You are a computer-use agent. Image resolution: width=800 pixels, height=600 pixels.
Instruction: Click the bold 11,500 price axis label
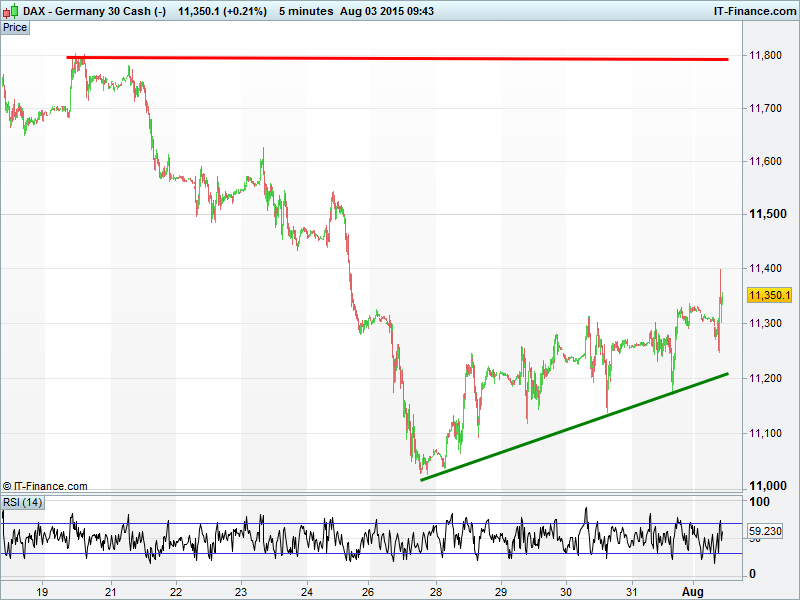pyautogui.click(x=765, y=214)
